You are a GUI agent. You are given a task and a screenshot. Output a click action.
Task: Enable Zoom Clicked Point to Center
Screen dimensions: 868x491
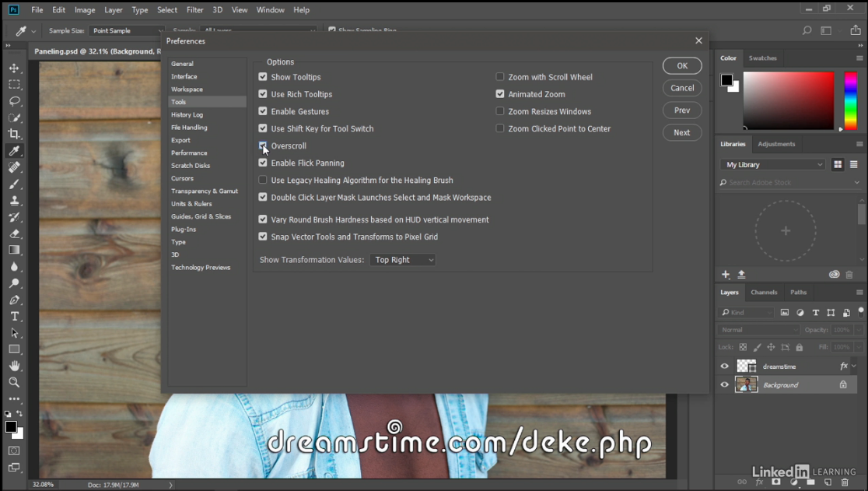[500, 128]
